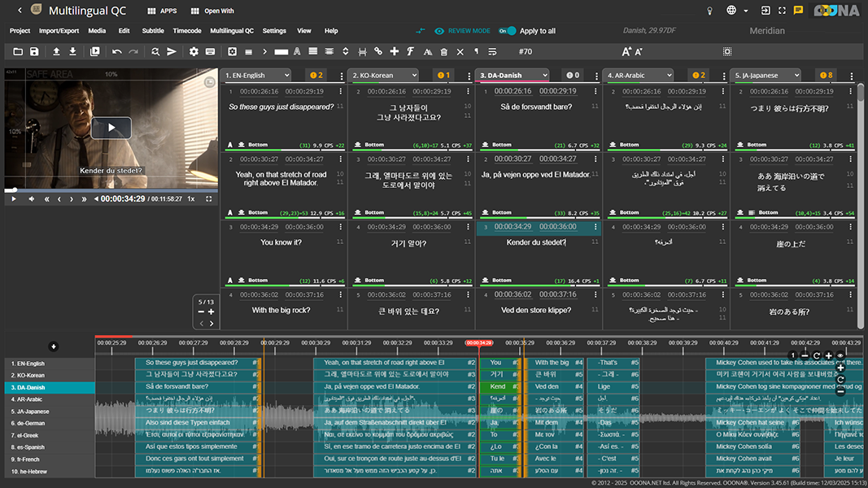Click the Save floppy disk icon
Image resolution: width=868 pixels, height=488 pixels.
34,52
